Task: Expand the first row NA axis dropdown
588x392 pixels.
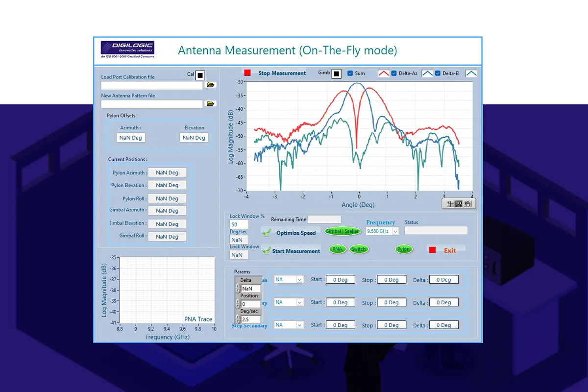Action: coord(300,279)
